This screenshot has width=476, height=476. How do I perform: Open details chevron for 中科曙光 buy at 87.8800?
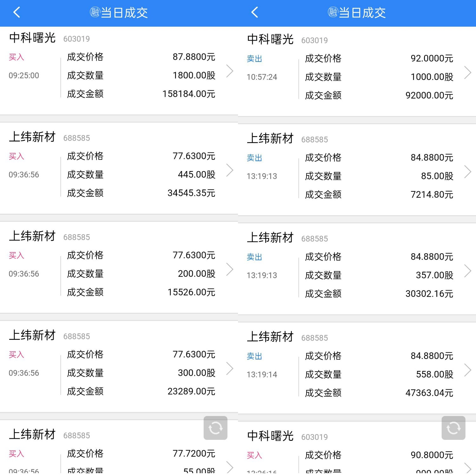pyautogui.click(x=230, y=71)
